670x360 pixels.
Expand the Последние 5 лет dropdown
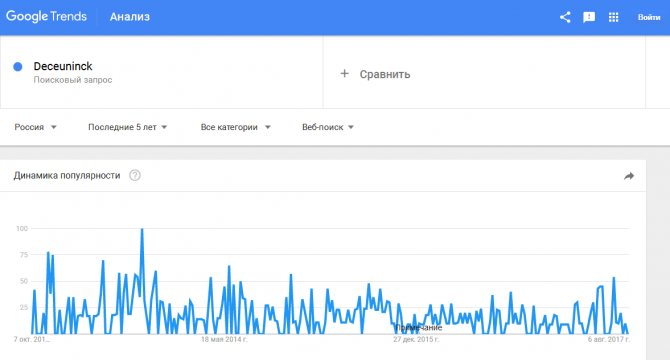[127, 127]
